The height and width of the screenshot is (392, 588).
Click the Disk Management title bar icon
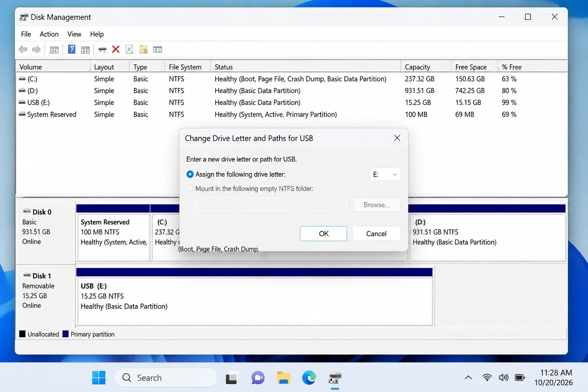click(24, 17)
